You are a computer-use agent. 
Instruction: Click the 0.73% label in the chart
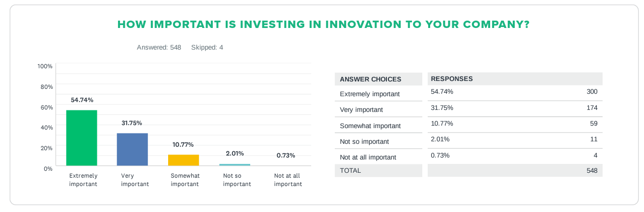pos(286,155)
